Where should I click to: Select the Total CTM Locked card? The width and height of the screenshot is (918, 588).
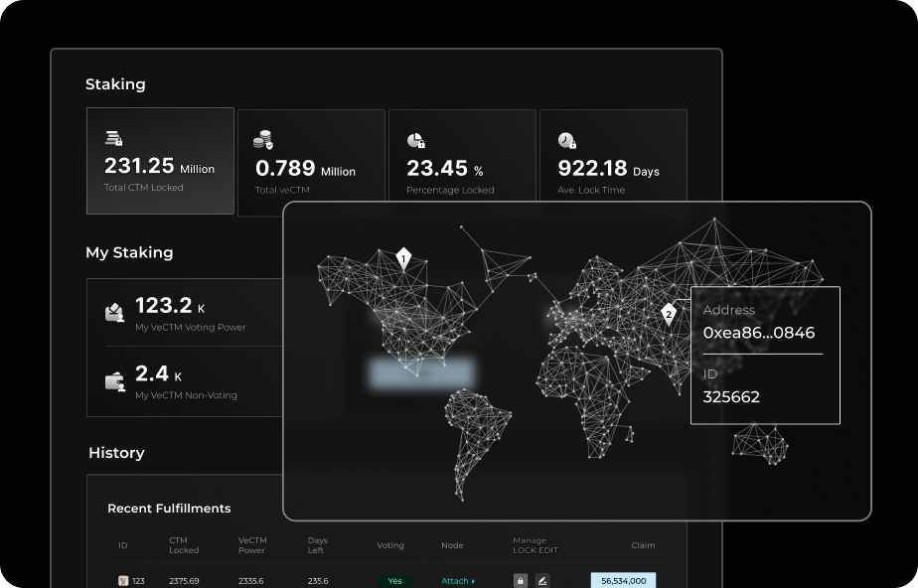(x=160, y=161)
